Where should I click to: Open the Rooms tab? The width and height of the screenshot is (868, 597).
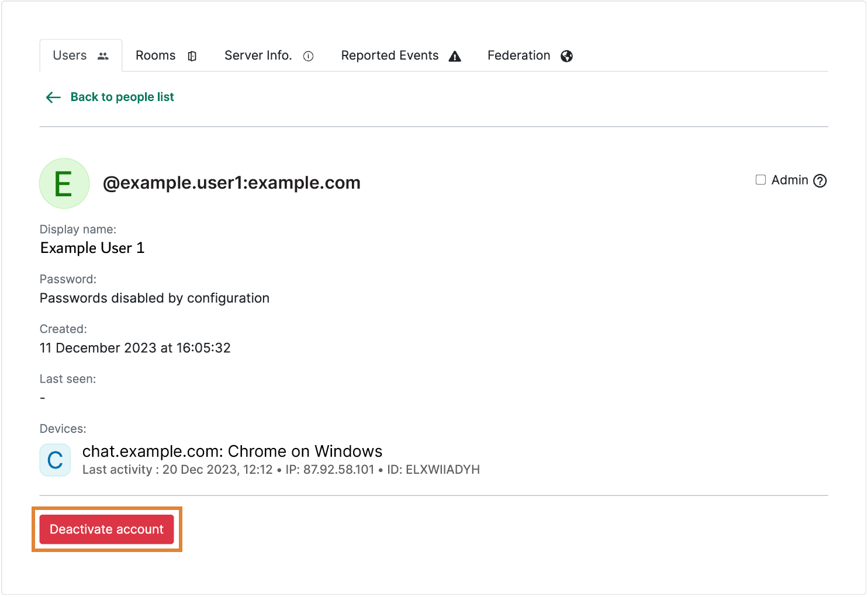155,55
